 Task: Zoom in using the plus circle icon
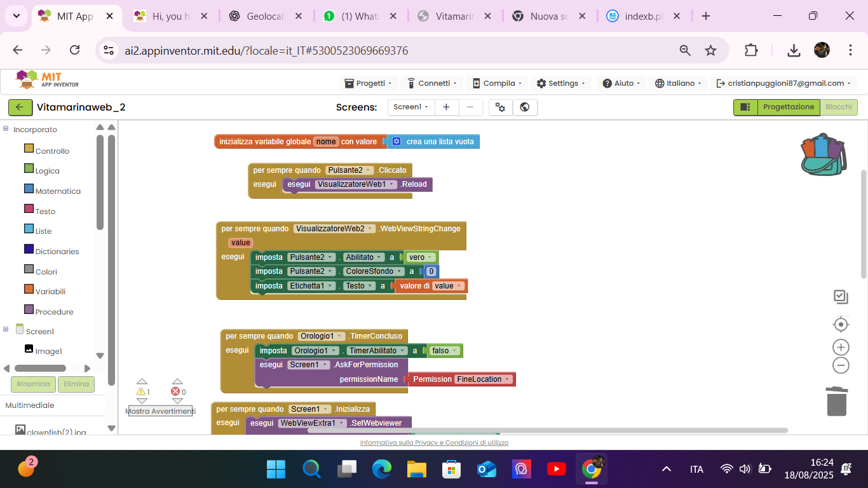tap(841, 347)
